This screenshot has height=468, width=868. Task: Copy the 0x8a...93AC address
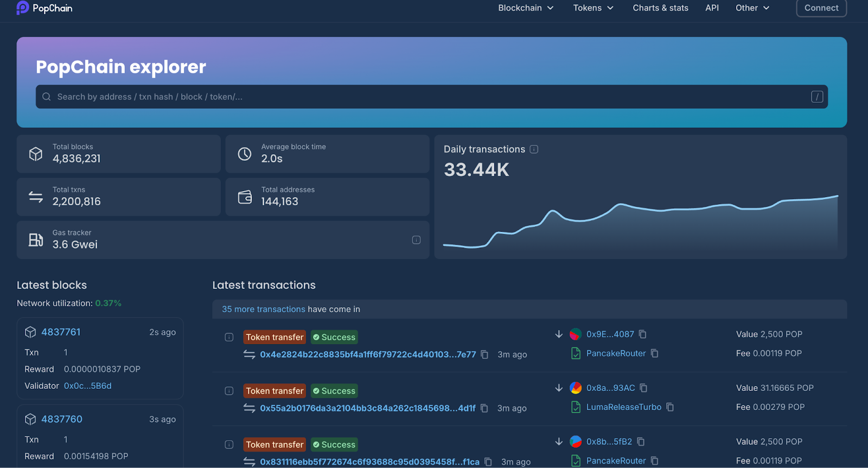643,388
